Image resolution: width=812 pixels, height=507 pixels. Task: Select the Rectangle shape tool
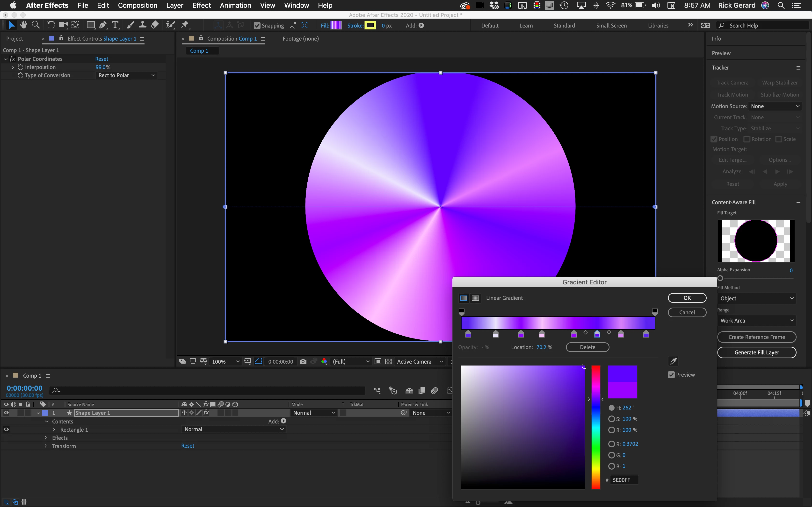pos(91,25)
